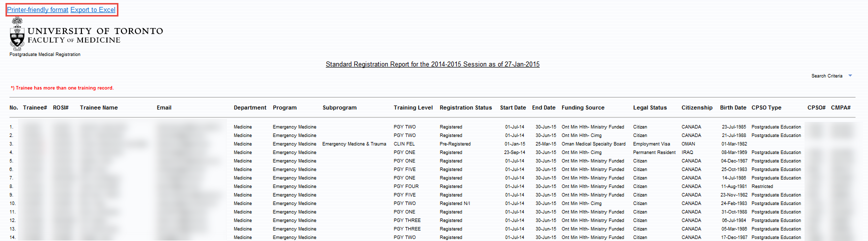Click the University of Toronto crest logo
Screen dimensions: 868x241
click(17, 34)
